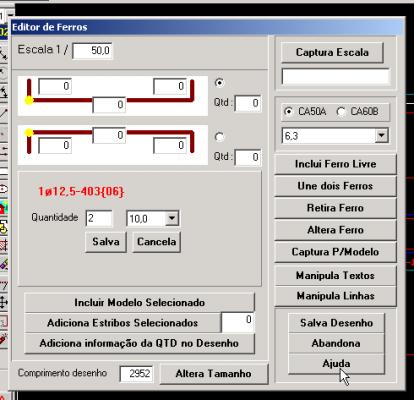The height and width of the screenshot is (400, 414).
Task: Select the upper bar shape radio button
Action: pos(219,82)
